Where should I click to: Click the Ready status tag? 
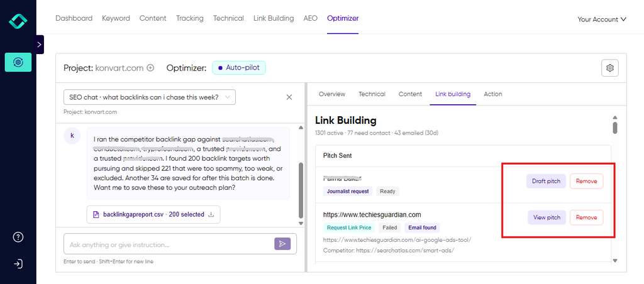(x=387, y=191)
